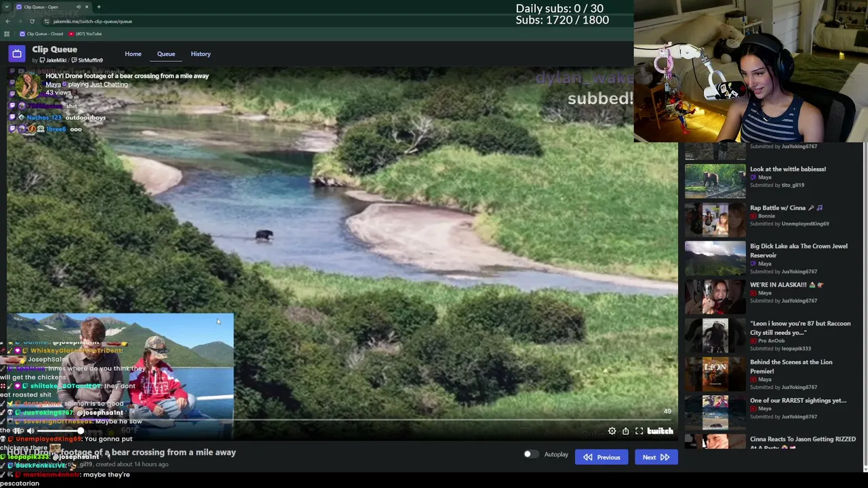Click the 'Subs: 1720 / 1800' goal text
The image size is (868, 488).
coord(562,20)
